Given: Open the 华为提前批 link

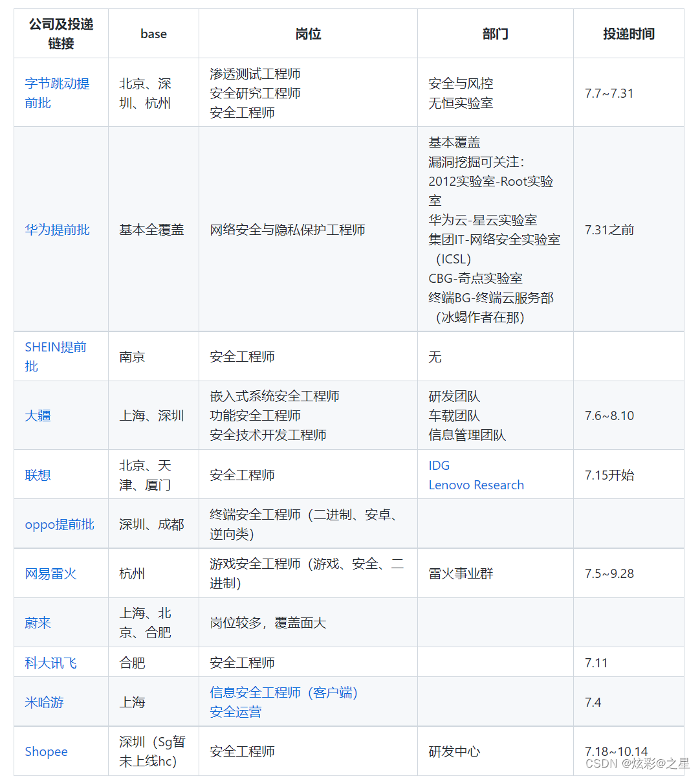Looking at the screenshot, I should (x=57, y=230).
